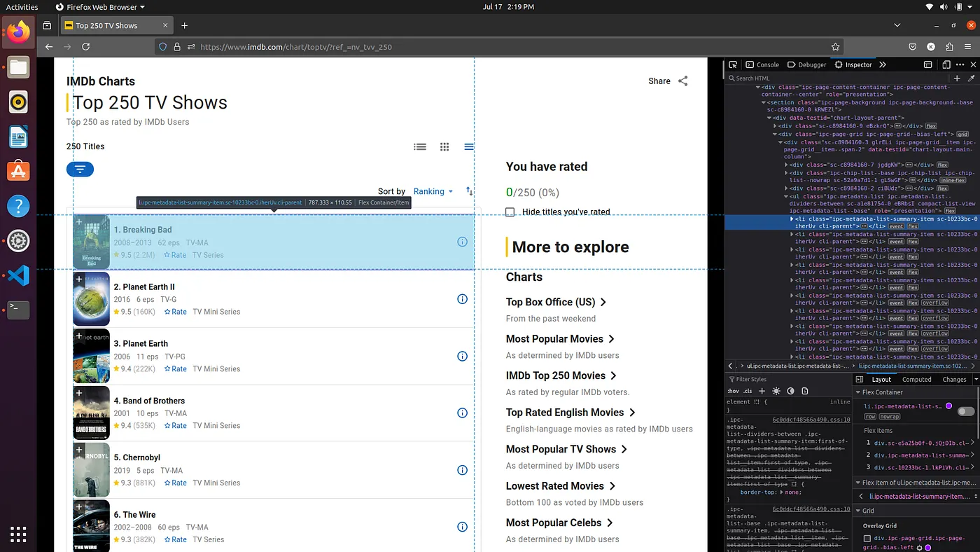Click the Search HTML input field

pyautogui.click(x=839, y=78)
